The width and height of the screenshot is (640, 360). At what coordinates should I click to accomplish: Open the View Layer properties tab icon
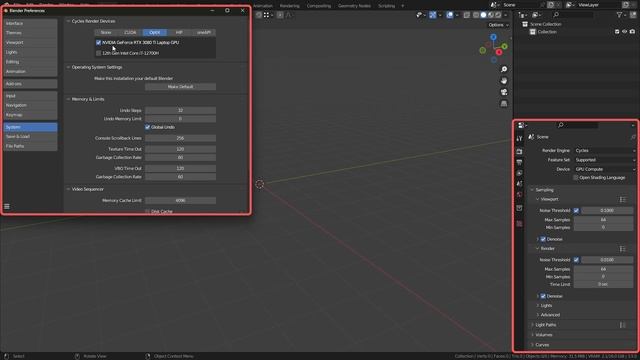tap(519, 173)
